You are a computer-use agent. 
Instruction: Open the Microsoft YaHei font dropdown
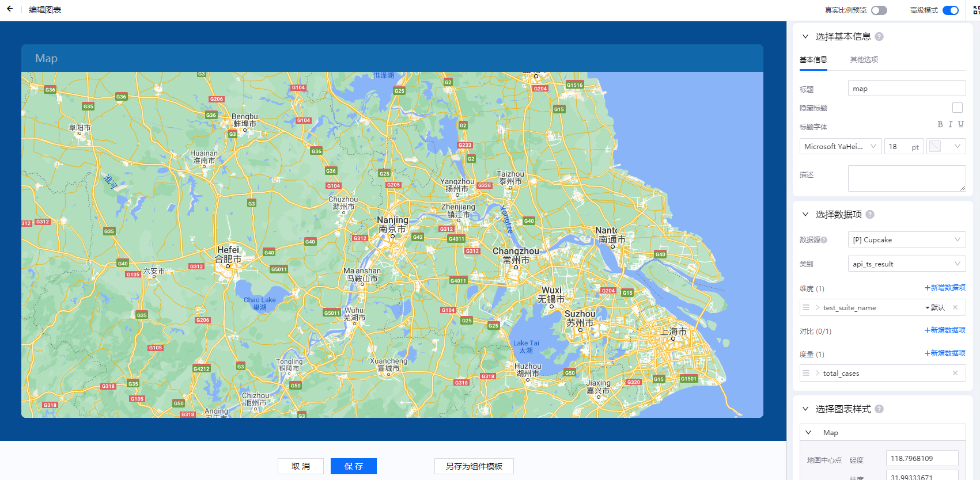point(841,146)
